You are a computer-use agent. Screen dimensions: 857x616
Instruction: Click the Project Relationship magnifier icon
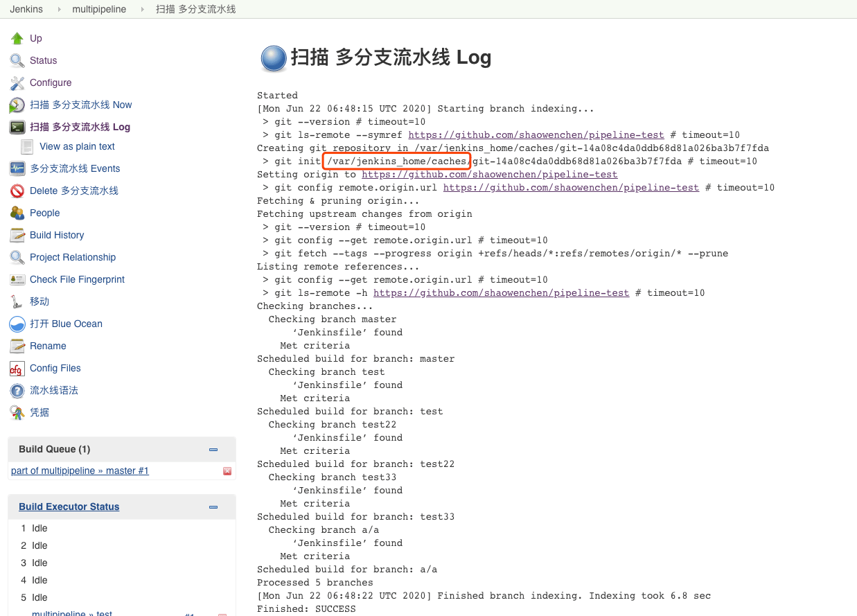coord(17,257)
